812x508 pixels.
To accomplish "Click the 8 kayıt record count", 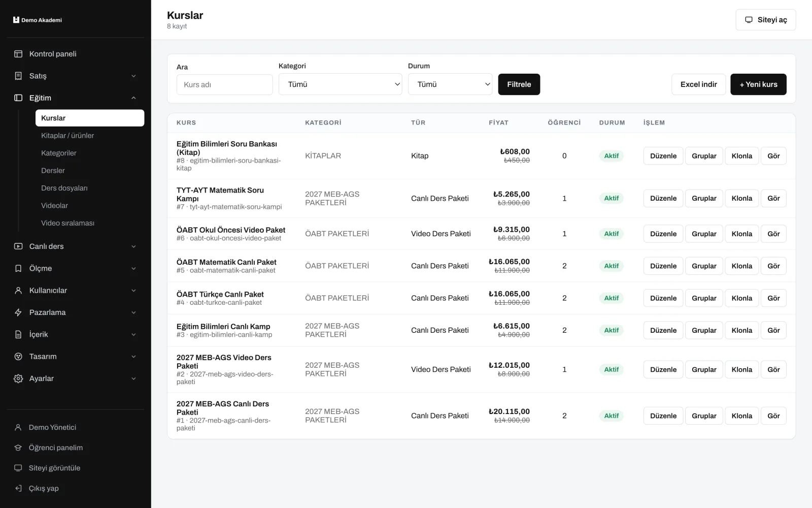I will click(x=177, y=26).
